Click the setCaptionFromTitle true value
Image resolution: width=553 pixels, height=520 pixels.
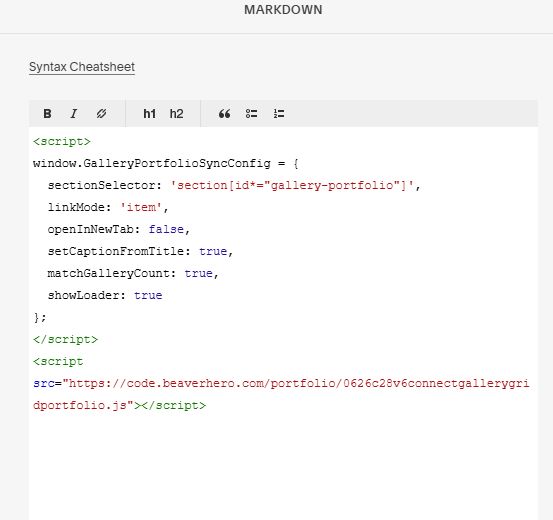(213, 251)
